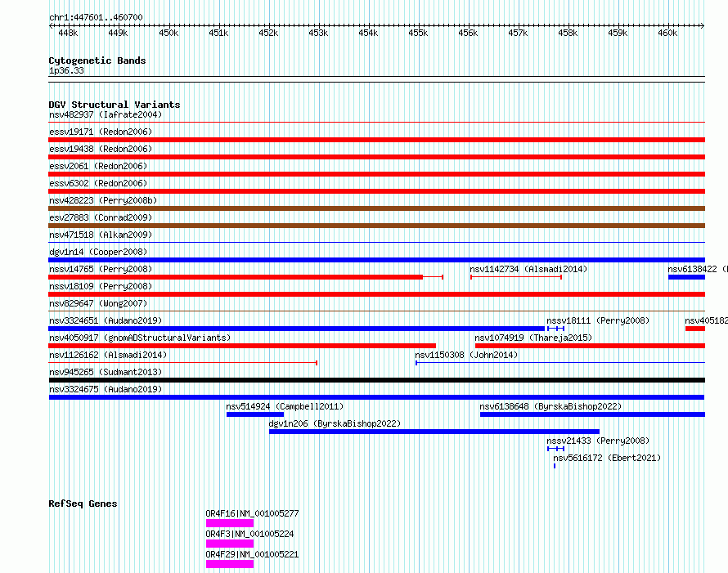Click the essv2061 (Redon2006) label
The width and height of the screenshot is (728, 573).
98,166
